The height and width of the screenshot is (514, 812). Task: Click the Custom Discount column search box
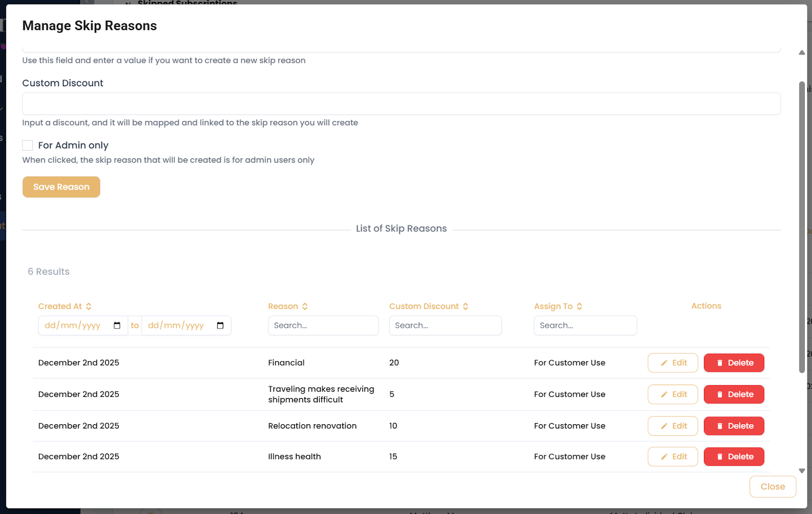click(446, 326)
